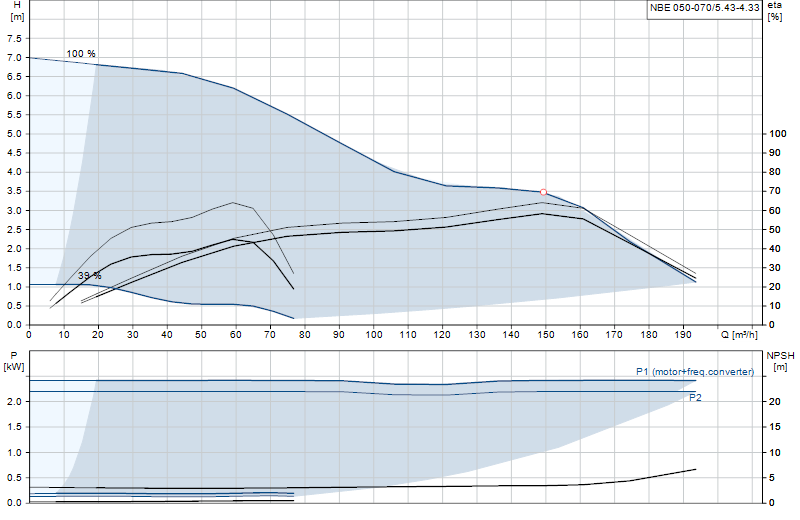Click the '39 %' speed curve label
800x520 pixels.
point(90,276)
